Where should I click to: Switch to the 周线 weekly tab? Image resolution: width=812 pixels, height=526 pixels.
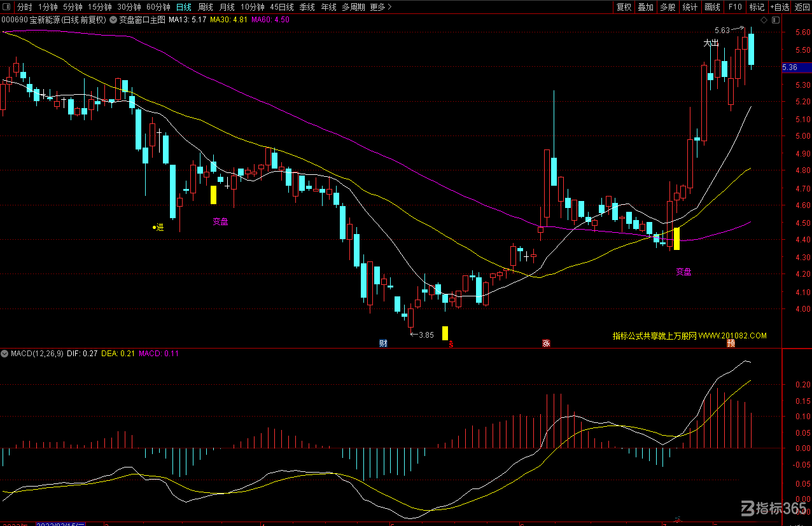[205, 7]
